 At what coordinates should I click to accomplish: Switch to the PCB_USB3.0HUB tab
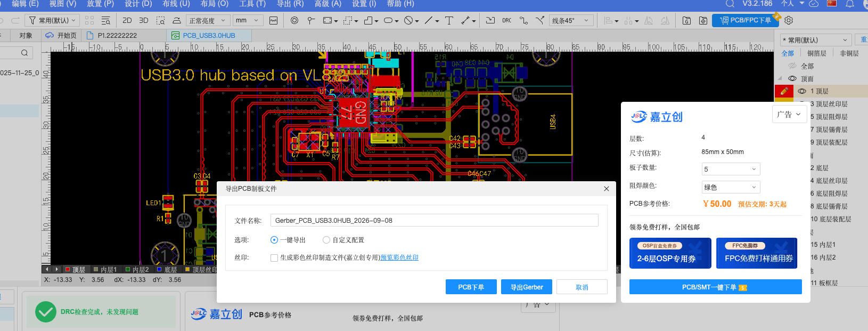[209, 35]
